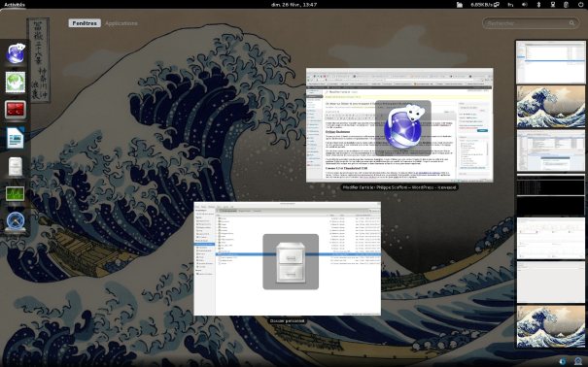Select the Dossier personnel file manager window
The height and width of the screenshot is (367, 588).
click(x=288, y=258)
